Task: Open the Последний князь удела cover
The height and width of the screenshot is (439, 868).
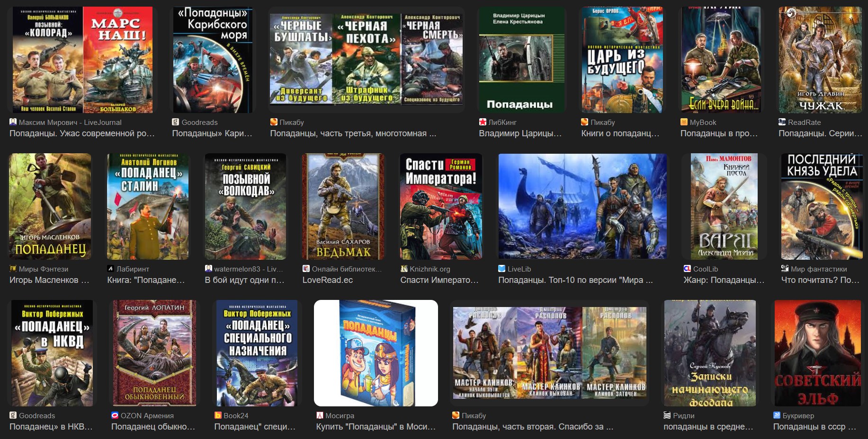Action: coord(822,206)
